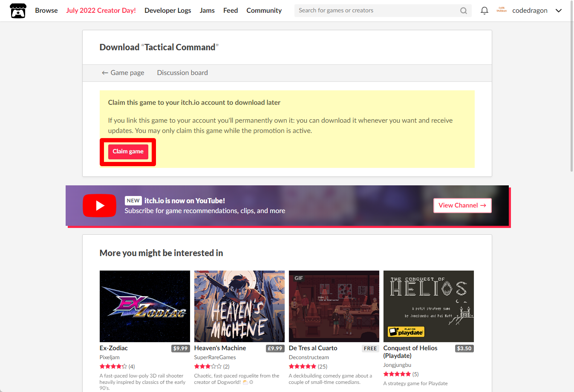Open the SuperRareGames creator page
The image size is (574, 392).
click(215, 357)
